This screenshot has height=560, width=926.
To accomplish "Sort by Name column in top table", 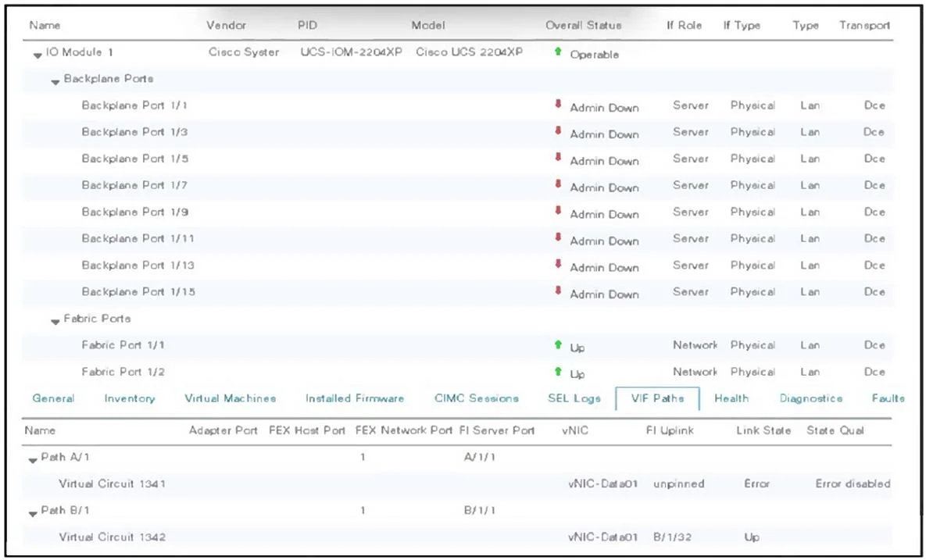I will click(x=45, y=25).
